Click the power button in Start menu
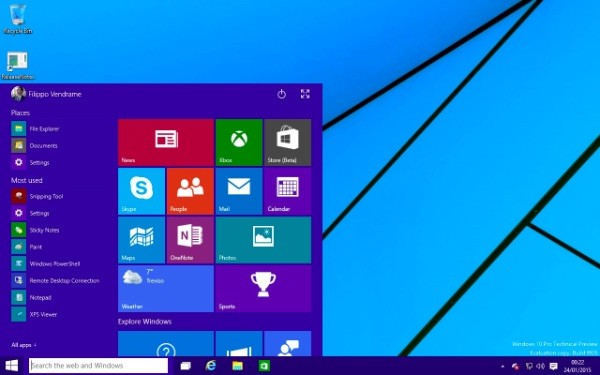The width and height of the screenshot is (600, 375). pos(282,94)
